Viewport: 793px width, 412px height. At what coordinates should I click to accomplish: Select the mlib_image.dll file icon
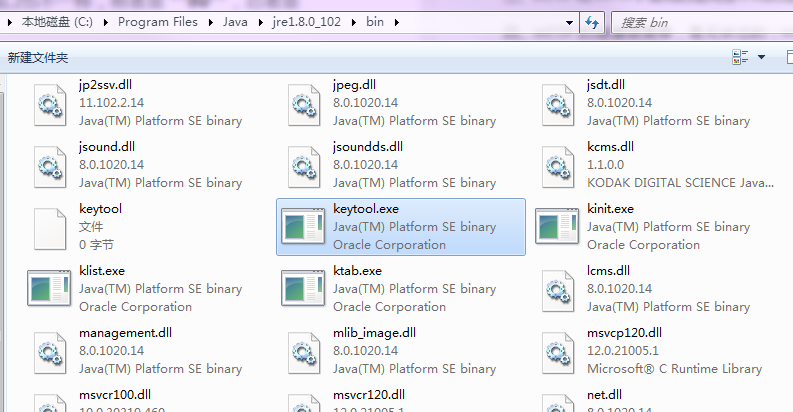click(304, 353)
